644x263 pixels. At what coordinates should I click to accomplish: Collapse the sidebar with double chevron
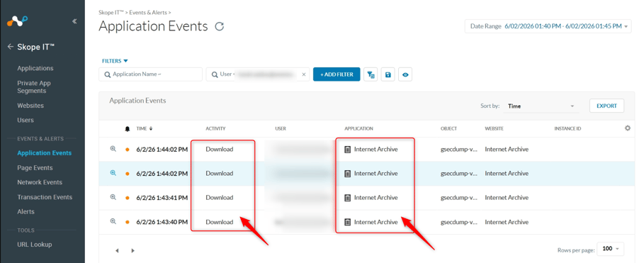(74, 21)
